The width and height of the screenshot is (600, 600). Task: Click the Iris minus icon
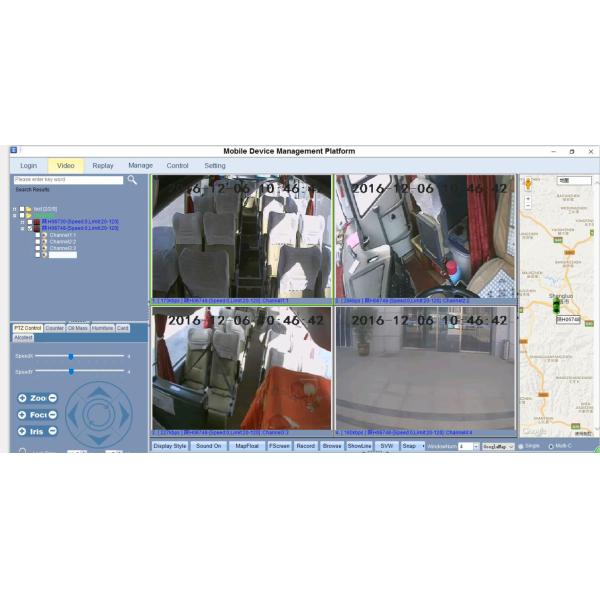pyautogui.click(x=53, y=431)
